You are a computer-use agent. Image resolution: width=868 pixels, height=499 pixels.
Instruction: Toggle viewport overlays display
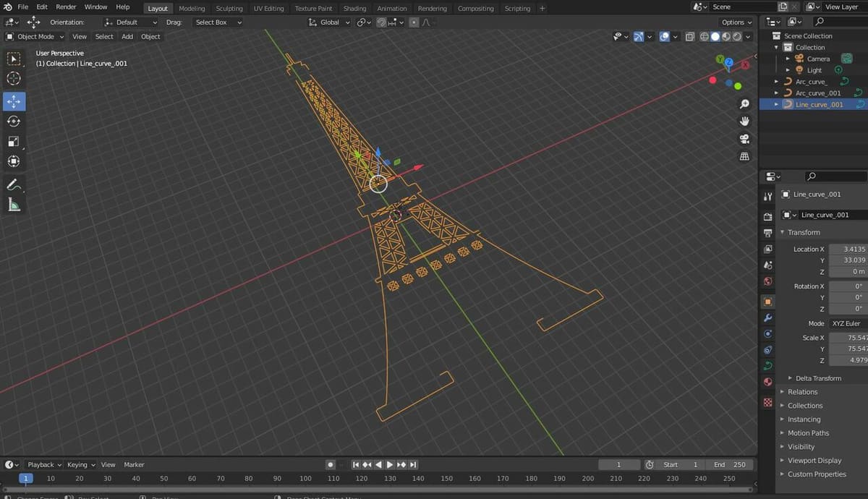click(x=664, y=37)
